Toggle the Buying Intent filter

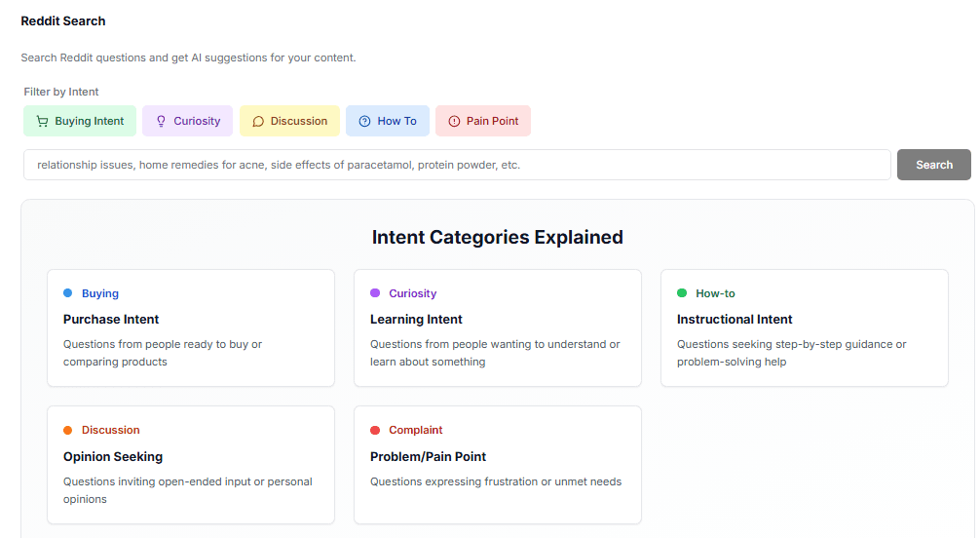(79, 121)
